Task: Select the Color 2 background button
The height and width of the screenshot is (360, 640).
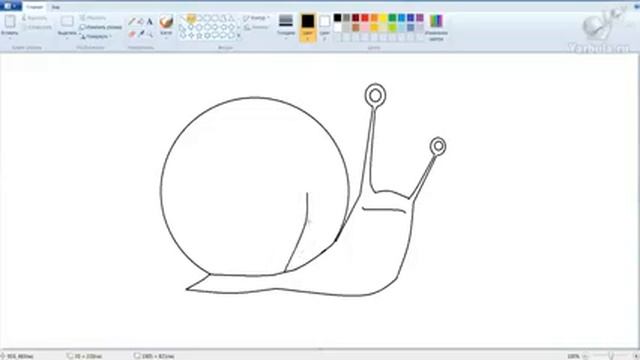Action: tap(324, 27)
